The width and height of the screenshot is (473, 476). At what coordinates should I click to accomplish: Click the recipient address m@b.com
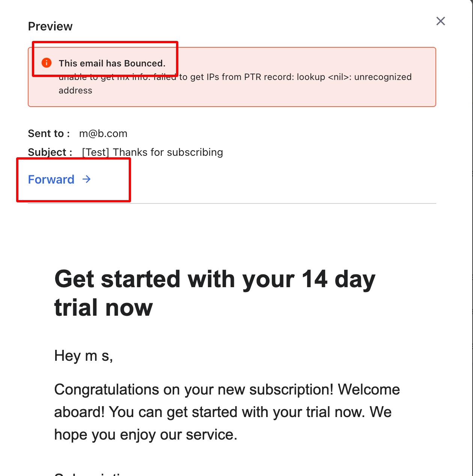coord(103,134)
